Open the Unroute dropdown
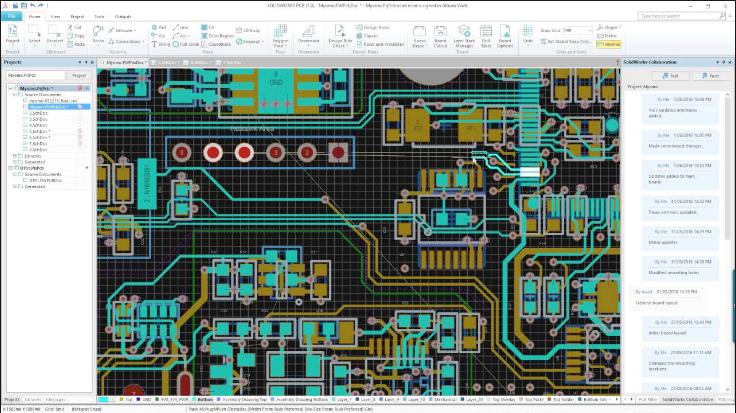This screenshot has height=413, width=736. [x=123, y=31]
